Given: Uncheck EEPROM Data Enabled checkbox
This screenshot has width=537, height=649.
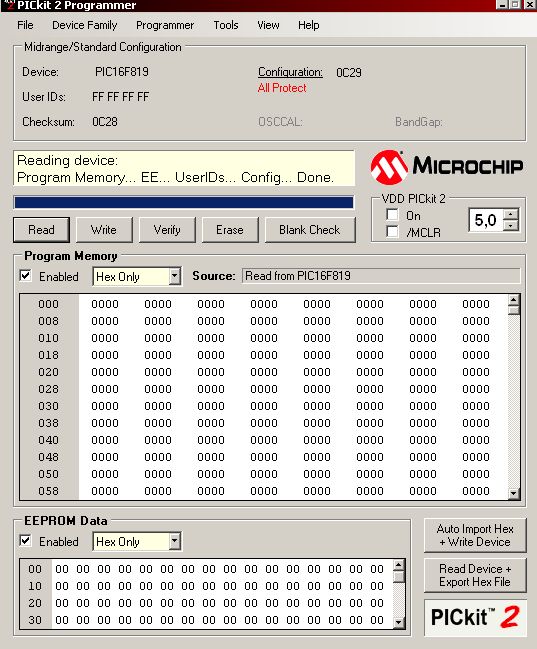Looking at the screenshot, I should pos(25,541).
